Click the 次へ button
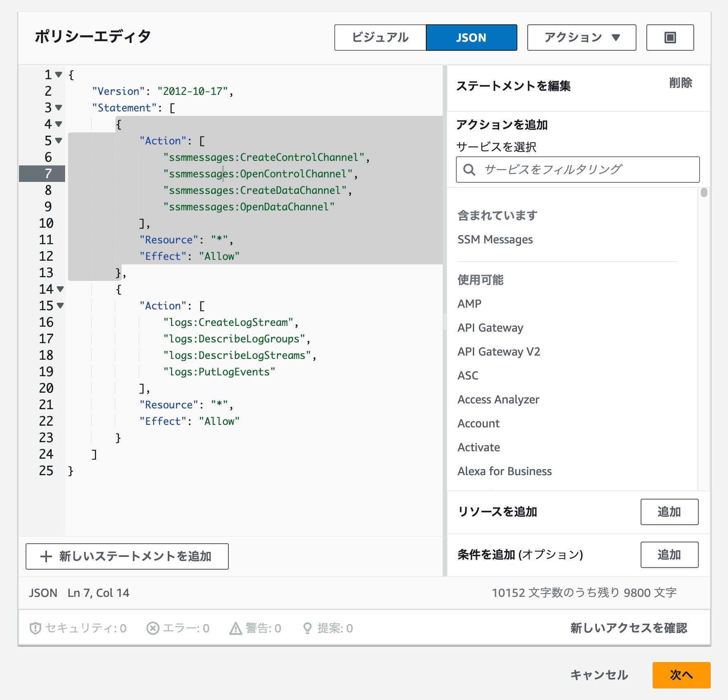 (681, 675)
